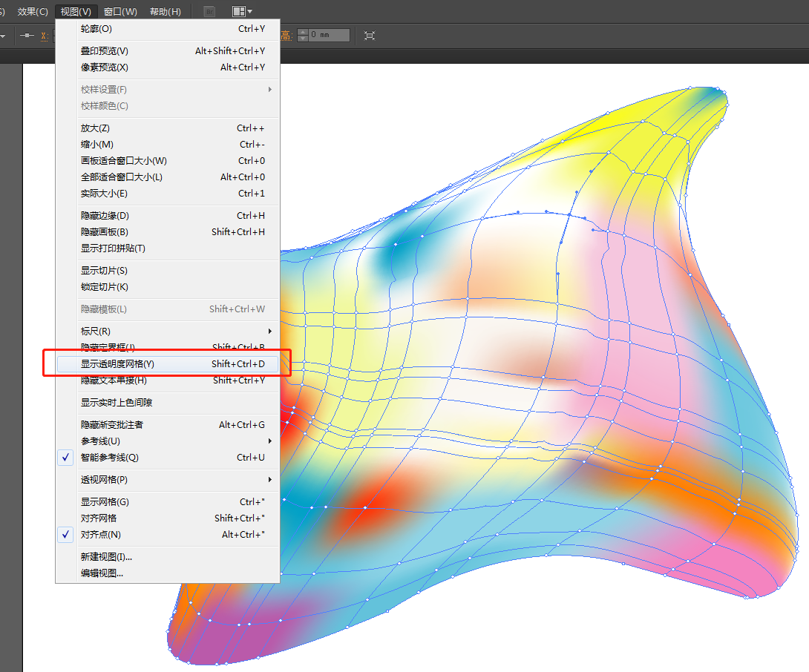This screenshot has height=672, width=809.
Task: Choose 隐藏渐变批注者
Action: (168, 424)
